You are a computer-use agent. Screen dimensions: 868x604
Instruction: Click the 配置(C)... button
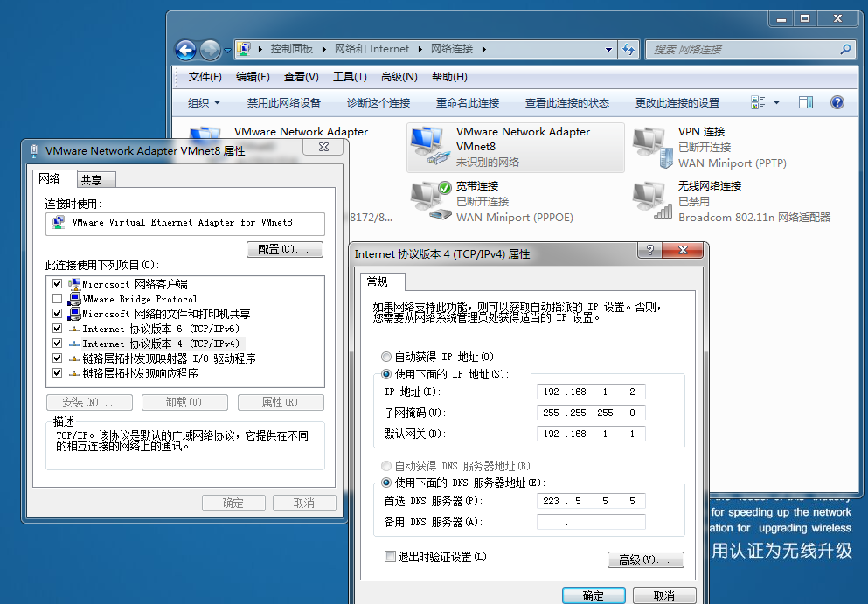tap(285, 250)
